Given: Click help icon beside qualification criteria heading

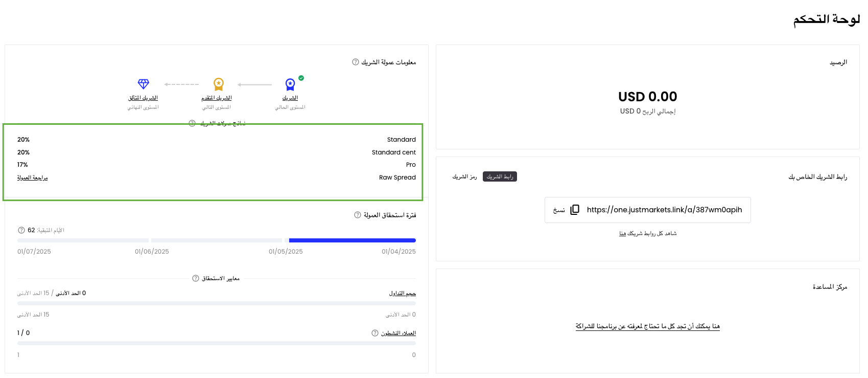Looking at the screenshot, I should [x=196, y=278].
